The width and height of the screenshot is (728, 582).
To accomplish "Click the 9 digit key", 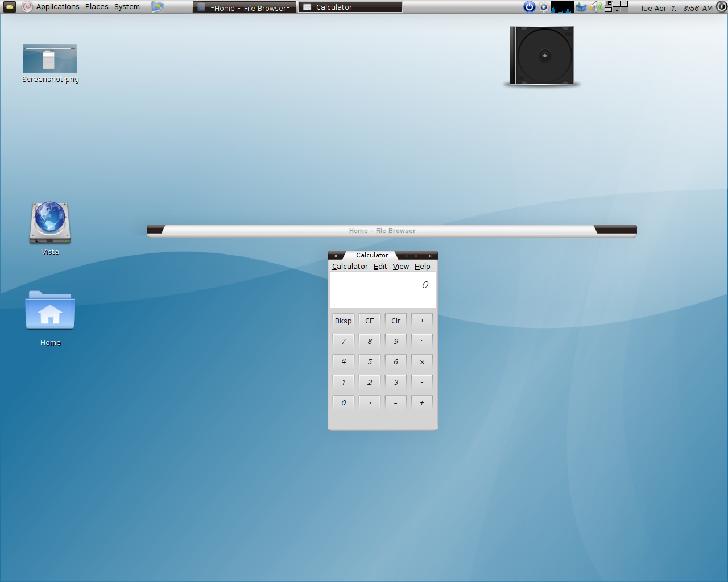I will coord(396,342).
